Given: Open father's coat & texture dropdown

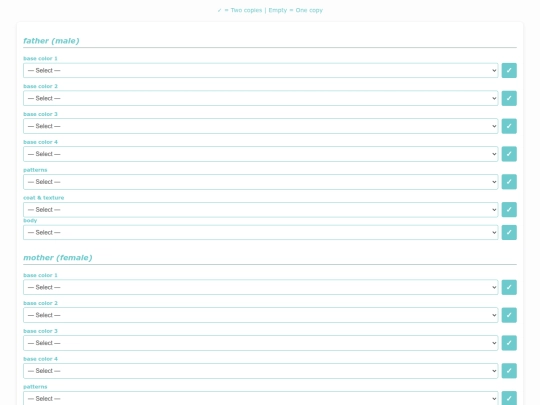Looking at the screenshot, I should pyautogui.click(x=261, y=210).
